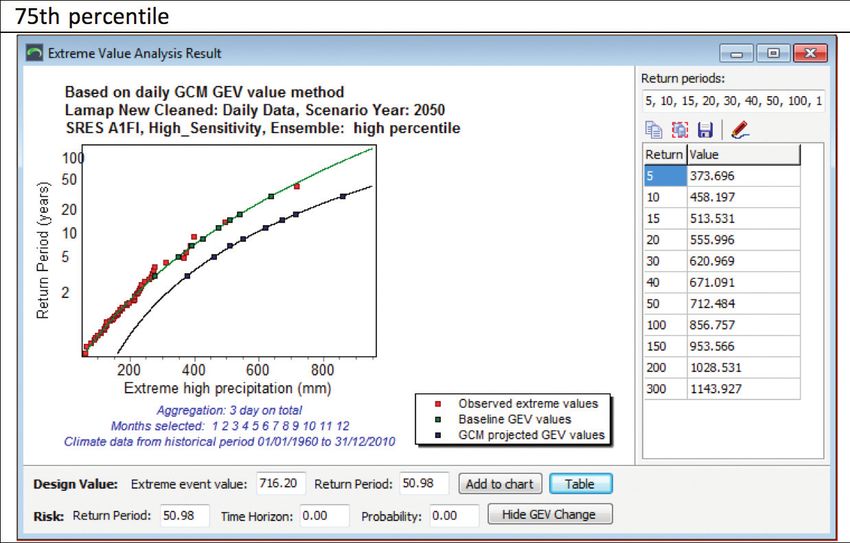Click the Extreme event value field
This screenshot has width=850, height=543.
click(x=281, y=483)
